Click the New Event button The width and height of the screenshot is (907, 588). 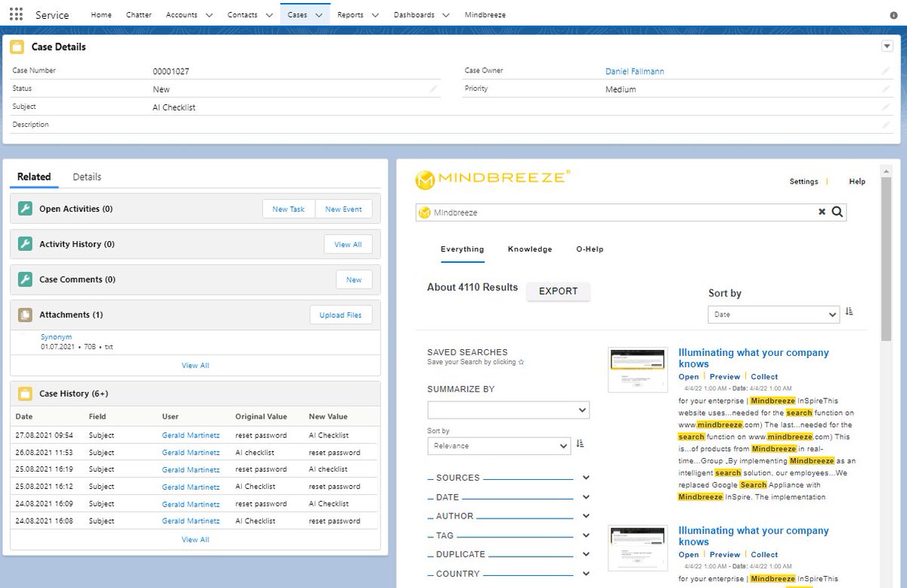pyautogui.click(x=344, y=209)
